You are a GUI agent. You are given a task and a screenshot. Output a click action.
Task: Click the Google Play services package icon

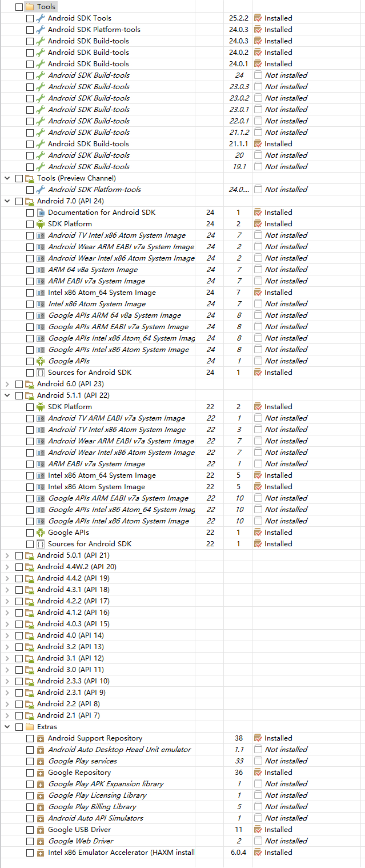click(41, 761)
